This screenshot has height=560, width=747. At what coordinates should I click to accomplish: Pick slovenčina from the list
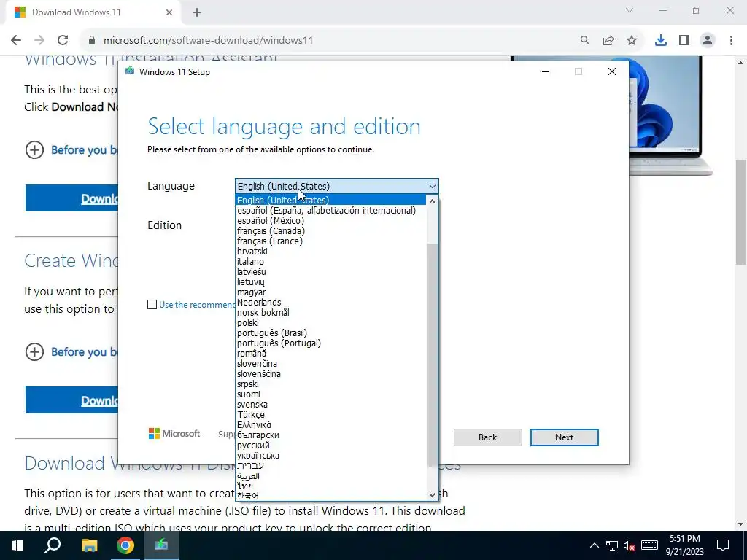pos(330,363)
